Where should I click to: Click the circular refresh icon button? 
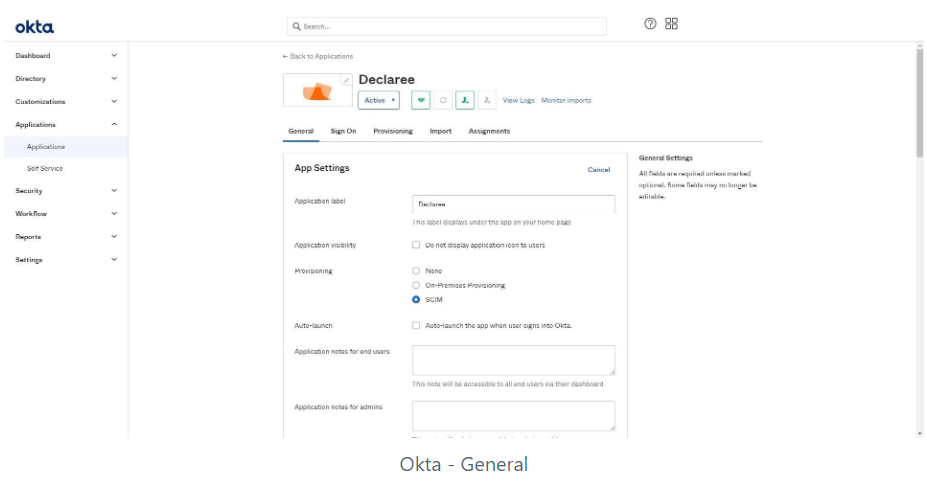443,100
